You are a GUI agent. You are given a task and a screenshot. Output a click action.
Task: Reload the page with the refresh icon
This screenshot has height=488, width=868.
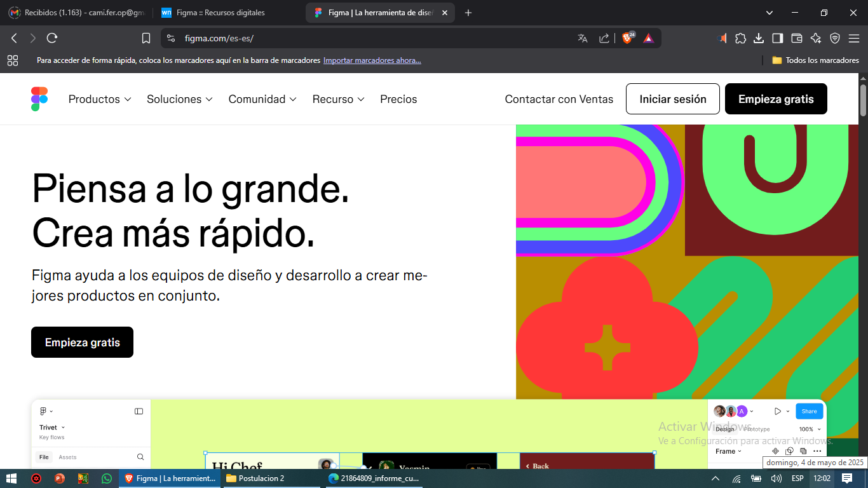[x=52, y=38]
